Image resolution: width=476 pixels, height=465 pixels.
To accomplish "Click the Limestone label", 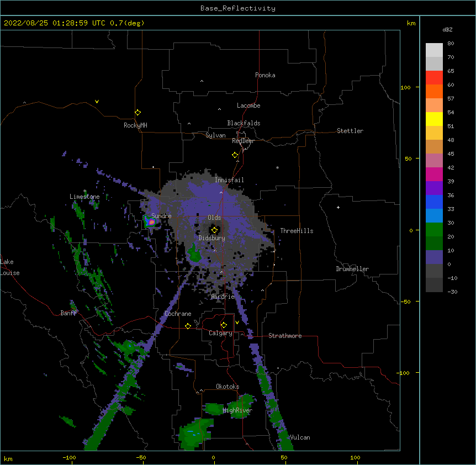I will [x=84, y=197].
